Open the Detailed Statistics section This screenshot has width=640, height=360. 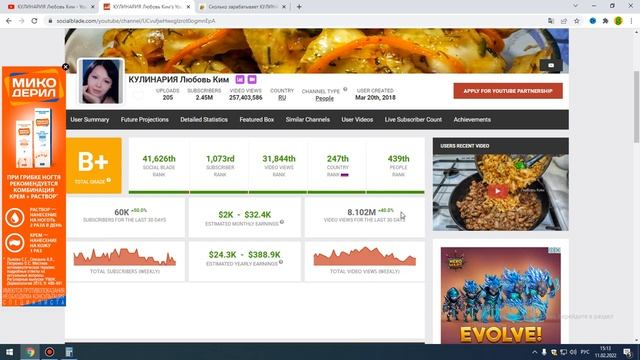(204, 120)
